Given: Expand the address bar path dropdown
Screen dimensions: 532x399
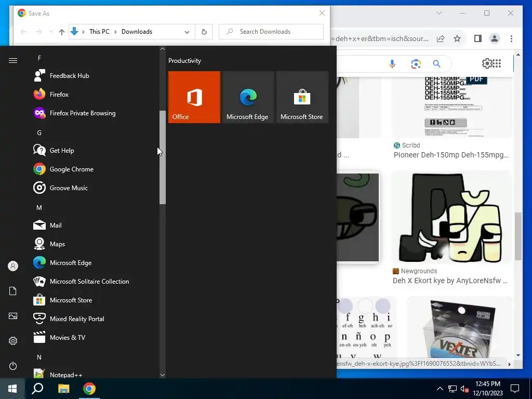Looking at the screenshot, I should (x=187, y=32).
